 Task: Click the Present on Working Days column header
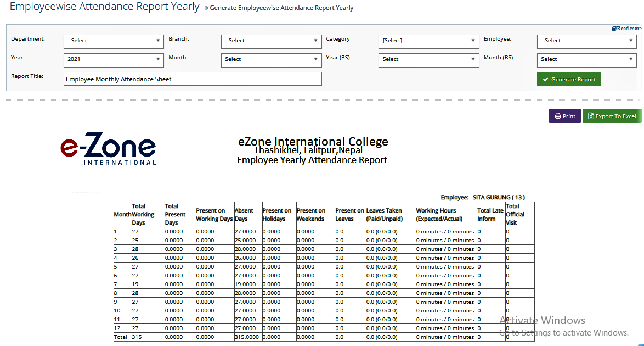(x=214, y=214)
